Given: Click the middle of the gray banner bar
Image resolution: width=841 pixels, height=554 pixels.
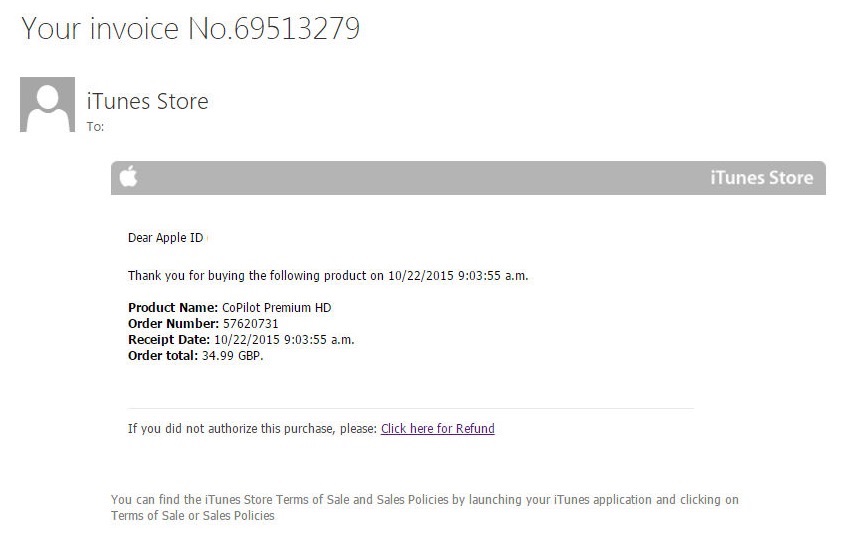Looking at the screenshot, I should [x=468, y=178].
